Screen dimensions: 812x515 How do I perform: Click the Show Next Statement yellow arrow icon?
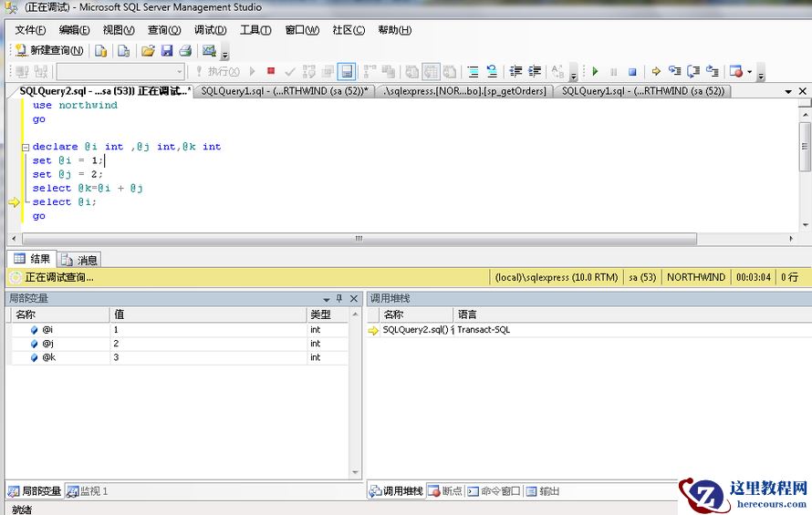(655, 71)
